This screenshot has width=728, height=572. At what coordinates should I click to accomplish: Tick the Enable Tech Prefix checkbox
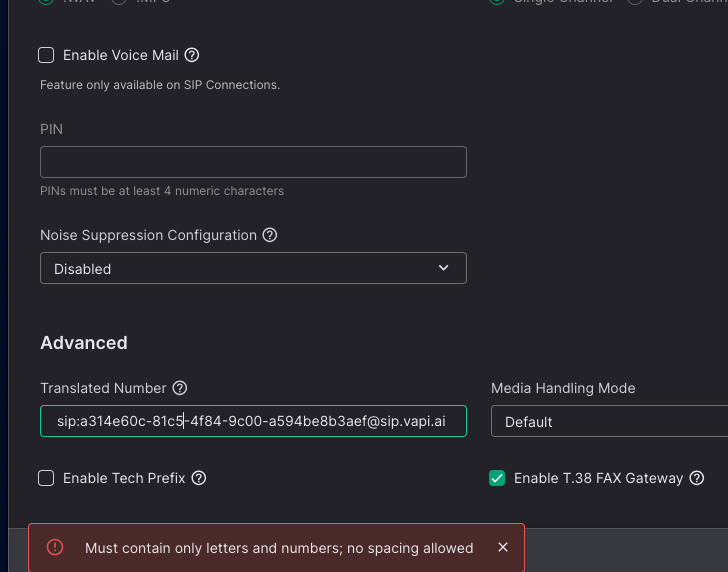[x=46, y=478]
